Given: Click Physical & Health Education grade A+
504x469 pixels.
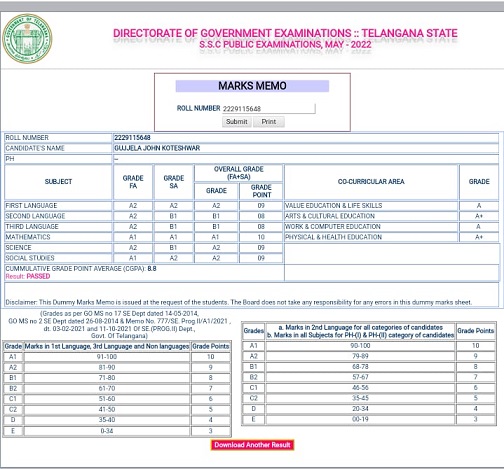Looking at the screenshot, I should pos(479,237).
